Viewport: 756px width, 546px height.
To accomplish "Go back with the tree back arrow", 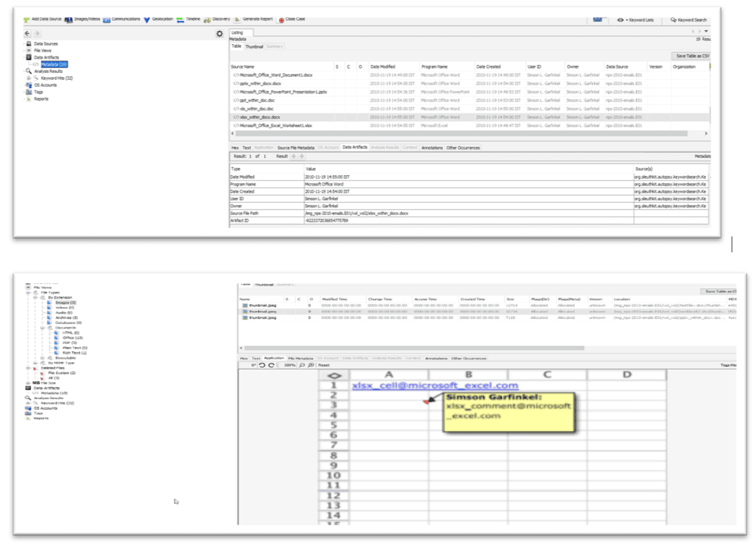I will pyautogui.click(x=27, y=34).
